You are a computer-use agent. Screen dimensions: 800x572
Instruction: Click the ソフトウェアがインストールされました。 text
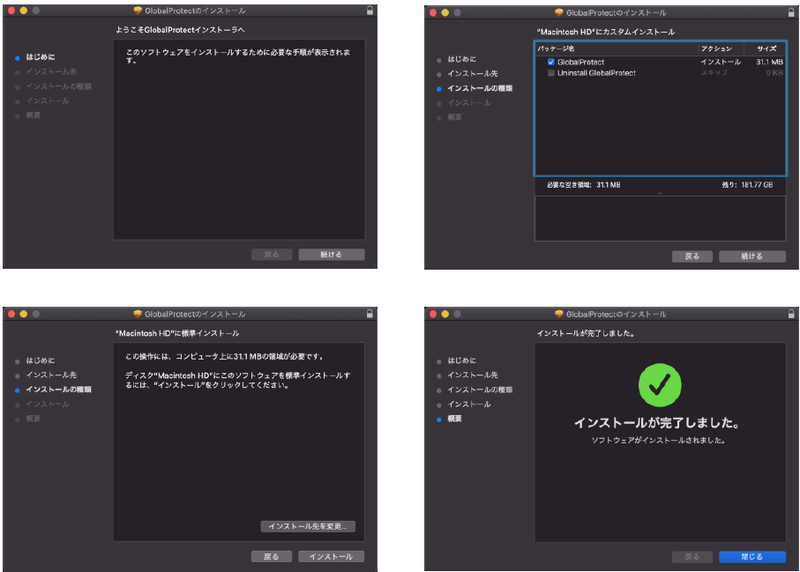659,440
